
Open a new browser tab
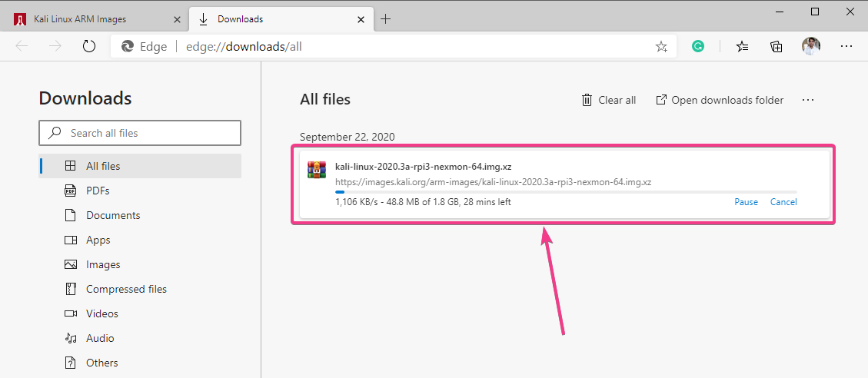click(x=386, y=19)
